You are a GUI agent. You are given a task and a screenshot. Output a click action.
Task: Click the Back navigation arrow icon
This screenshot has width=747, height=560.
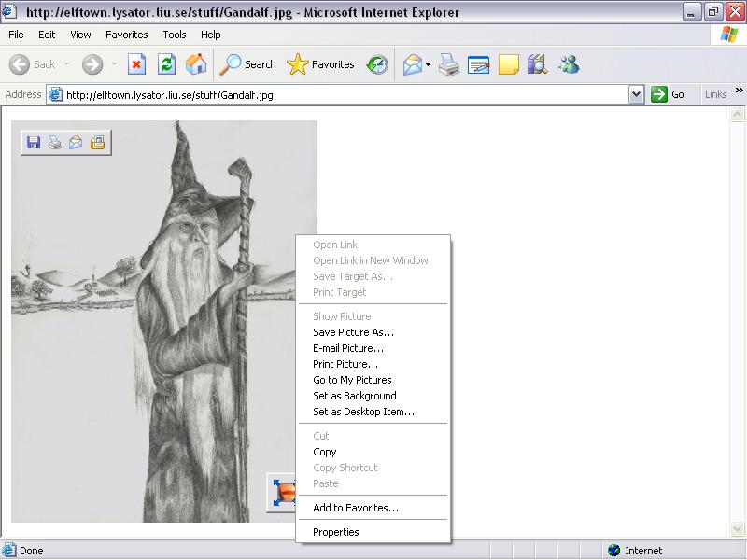(19, 64)
